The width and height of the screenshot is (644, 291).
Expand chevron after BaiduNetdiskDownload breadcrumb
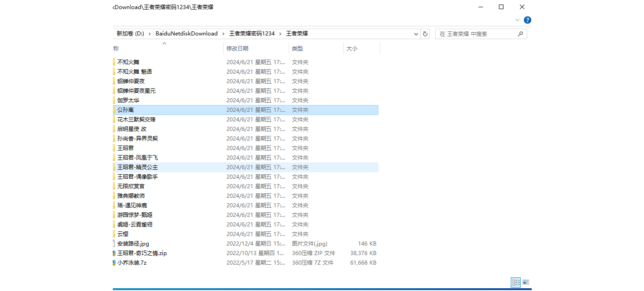[223, 34]
